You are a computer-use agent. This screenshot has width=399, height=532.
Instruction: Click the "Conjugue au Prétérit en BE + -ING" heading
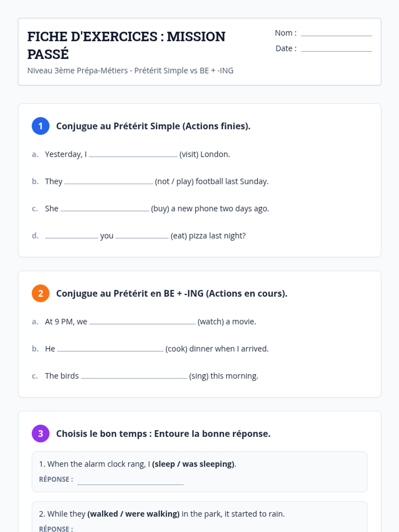click(x=172, y=293)
